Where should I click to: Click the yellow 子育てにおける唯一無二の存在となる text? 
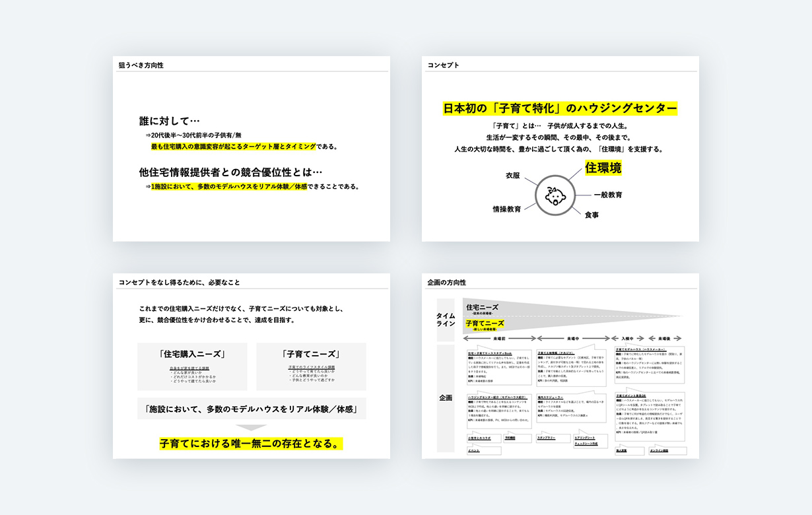pos(251,444)
